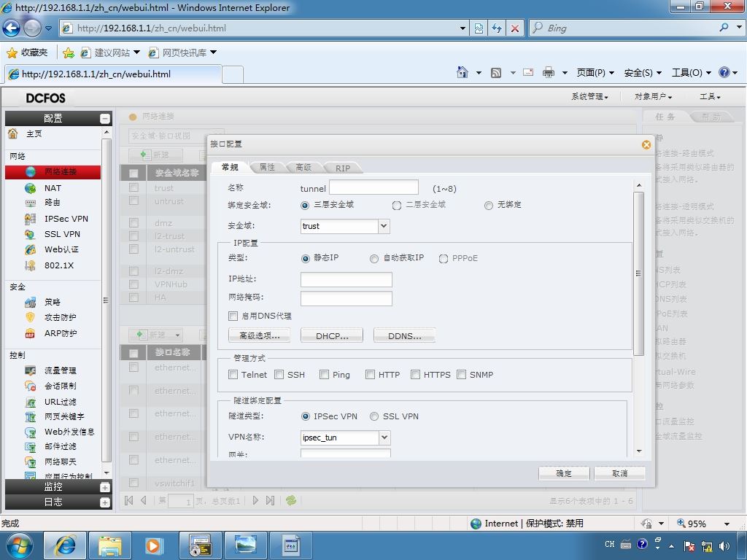Open the 系统管理 dropdown menu
This screenshot has height=560, width=747.
(589, 97)
